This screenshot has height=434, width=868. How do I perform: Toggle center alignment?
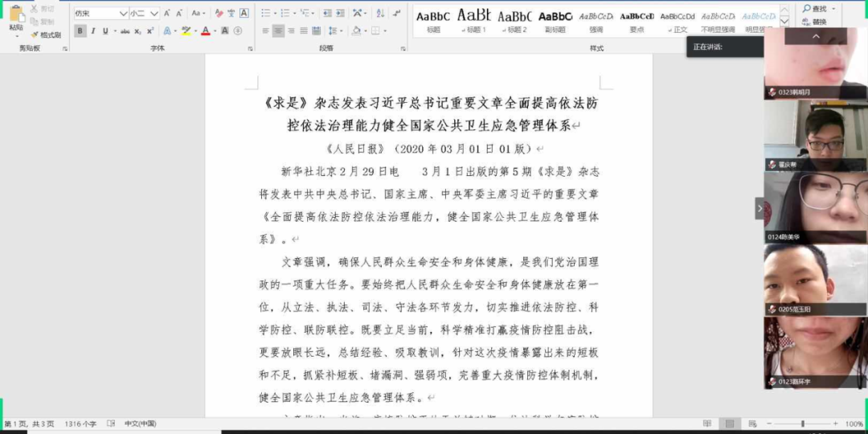tap(278, 31)
